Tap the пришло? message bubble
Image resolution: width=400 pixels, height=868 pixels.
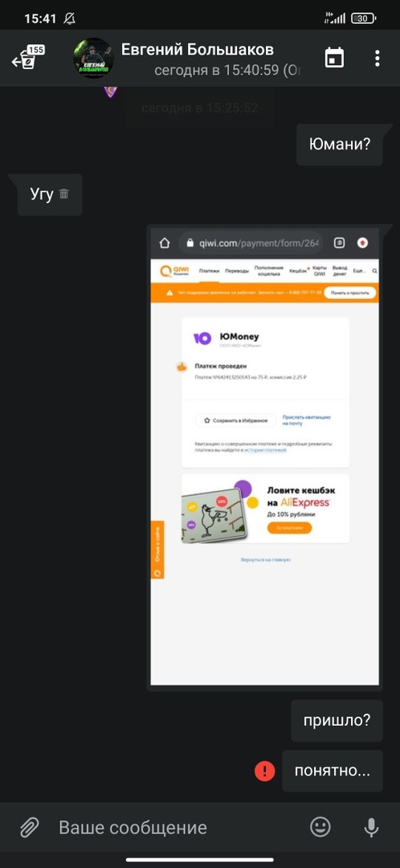tap(337, 721)
